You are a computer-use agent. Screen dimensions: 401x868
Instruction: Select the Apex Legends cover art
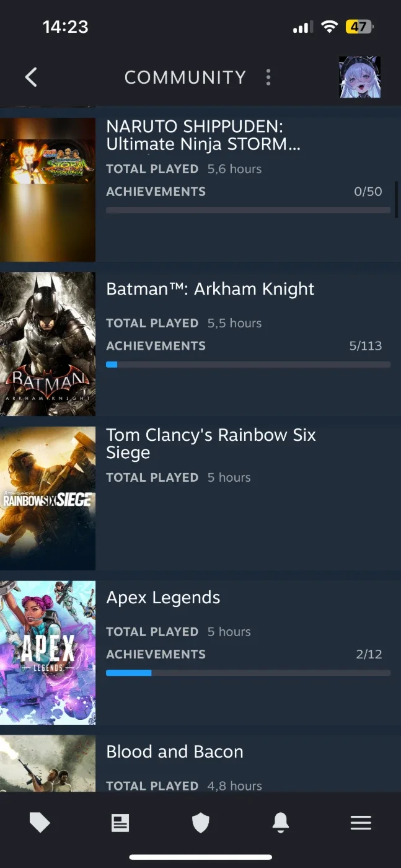pos(48,653)
